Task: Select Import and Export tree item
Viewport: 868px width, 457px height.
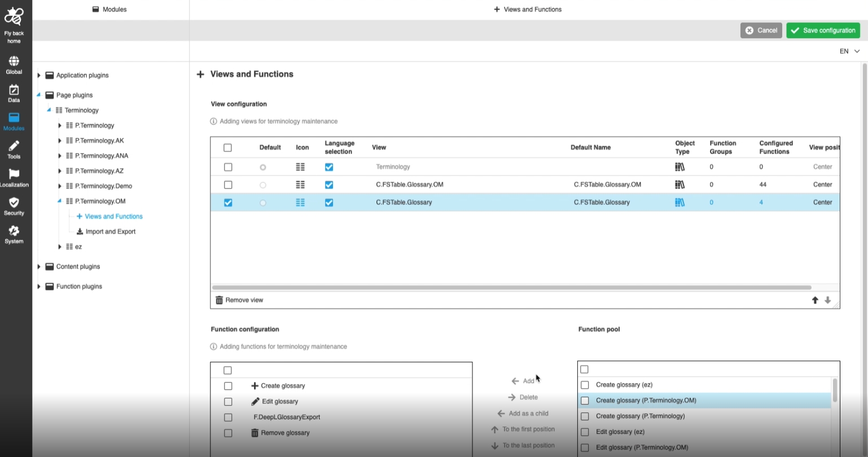Action: pos(110,232)
